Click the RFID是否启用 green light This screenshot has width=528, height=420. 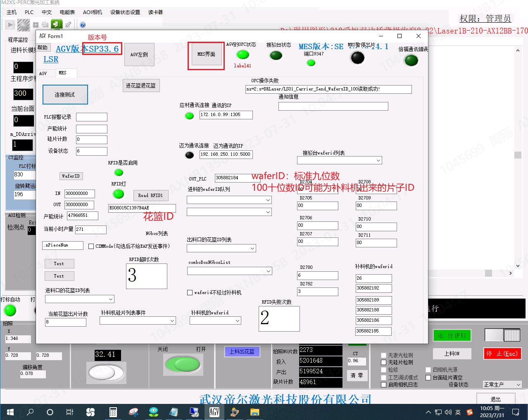click(x=119, y=173)
